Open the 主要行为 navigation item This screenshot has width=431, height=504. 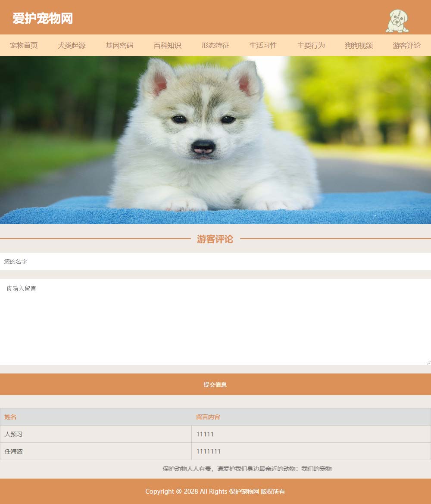point(311,45)
